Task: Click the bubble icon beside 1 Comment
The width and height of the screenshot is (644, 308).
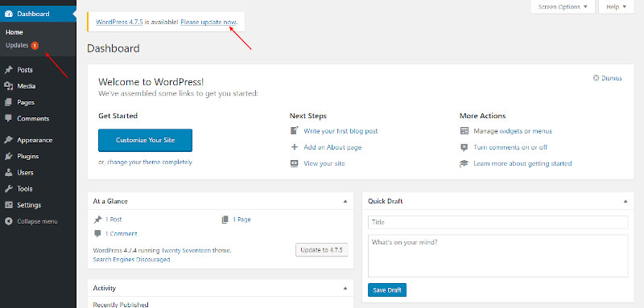Action: (x=97, y=234)
